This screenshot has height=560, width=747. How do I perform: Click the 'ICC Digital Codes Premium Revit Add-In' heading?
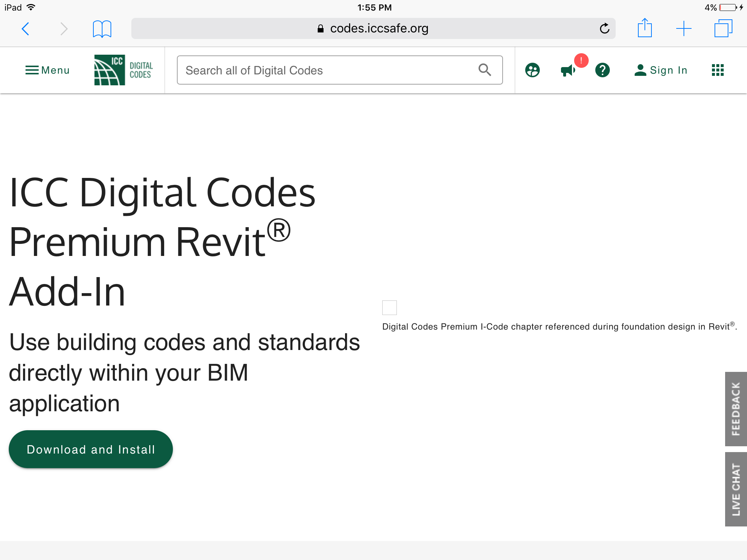coord(162,242)
